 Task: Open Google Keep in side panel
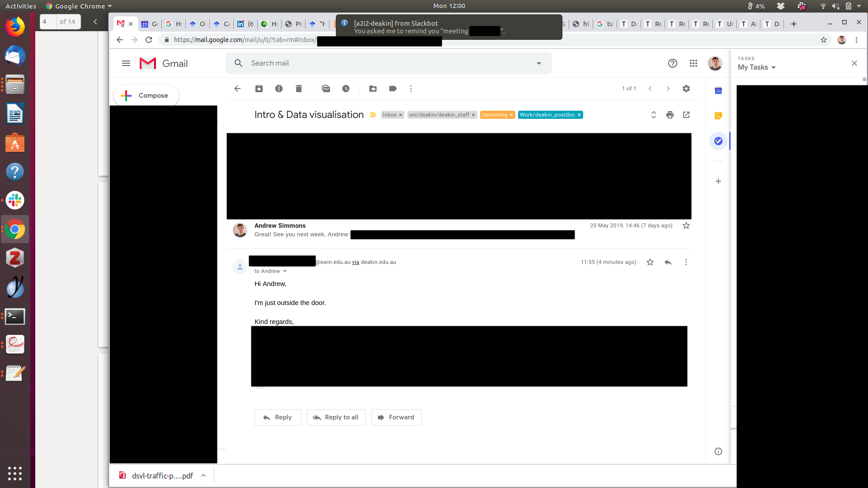(x=718, y=116)
